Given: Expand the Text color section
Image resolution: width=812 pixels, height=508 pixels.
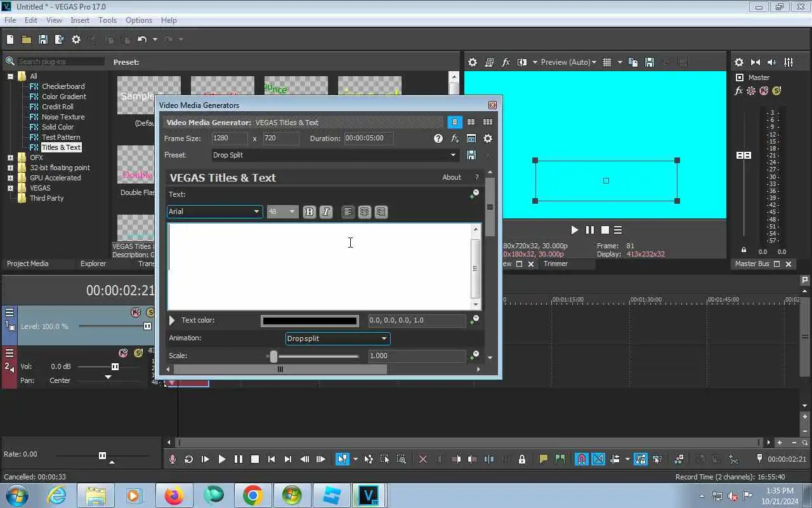Looking at the screenshot, I should pos(172,321).
